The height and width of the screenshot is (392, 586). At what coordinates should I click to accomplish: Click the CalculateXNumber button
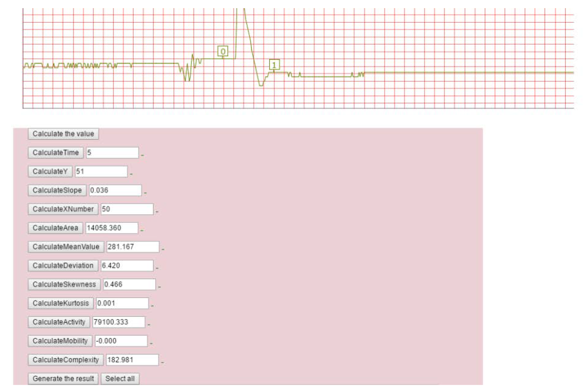63,209
